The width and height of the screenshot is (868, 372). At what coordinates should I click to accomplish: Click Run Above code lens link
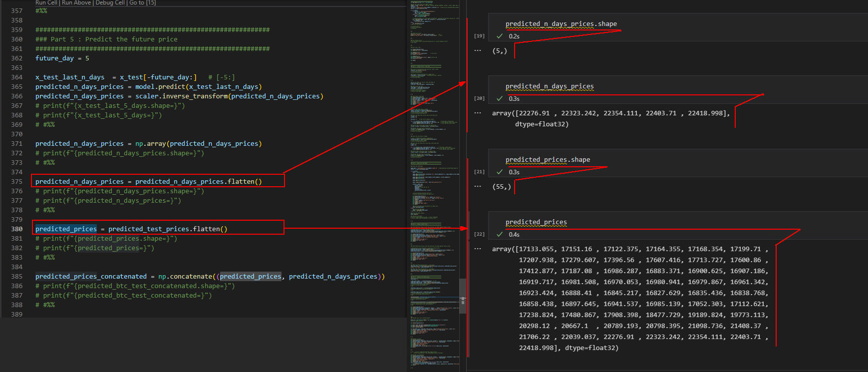click(x=76, y=2)
